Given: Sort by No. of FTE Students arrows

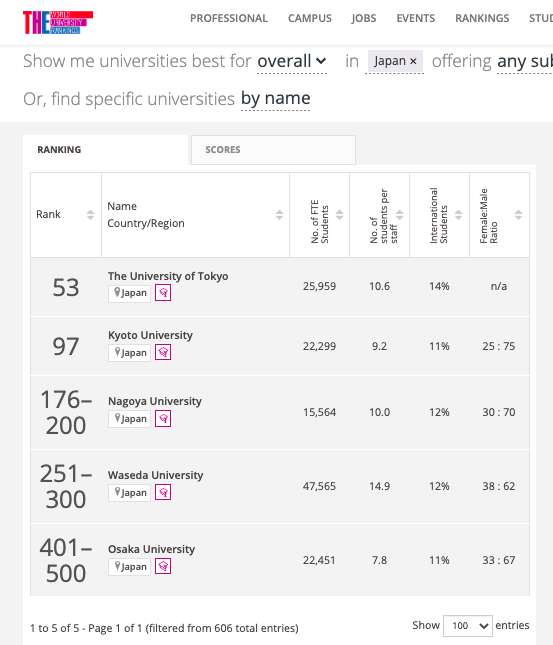Looking at the screenshot, I should pos(339,215).
